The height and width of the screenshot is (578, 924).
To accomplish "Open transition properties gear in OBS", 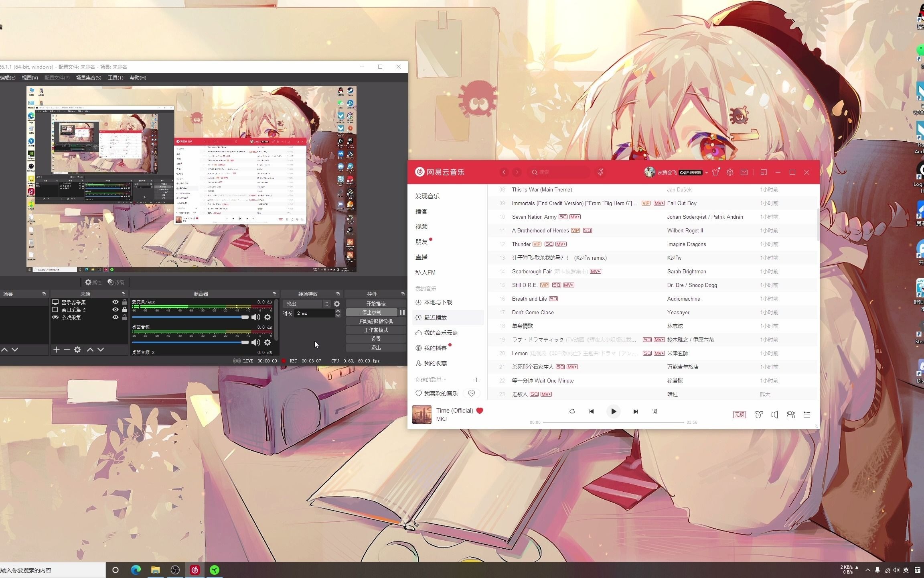I will pyautogui.click(x=337, y=304).
